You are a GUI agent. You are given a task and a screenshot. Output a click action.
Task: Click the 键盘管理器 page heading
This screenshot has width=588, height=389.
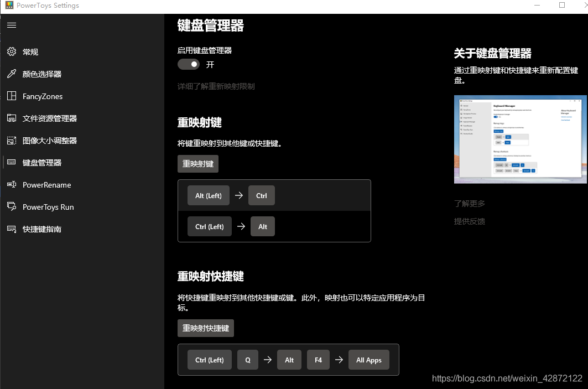(x=211, y=25)
